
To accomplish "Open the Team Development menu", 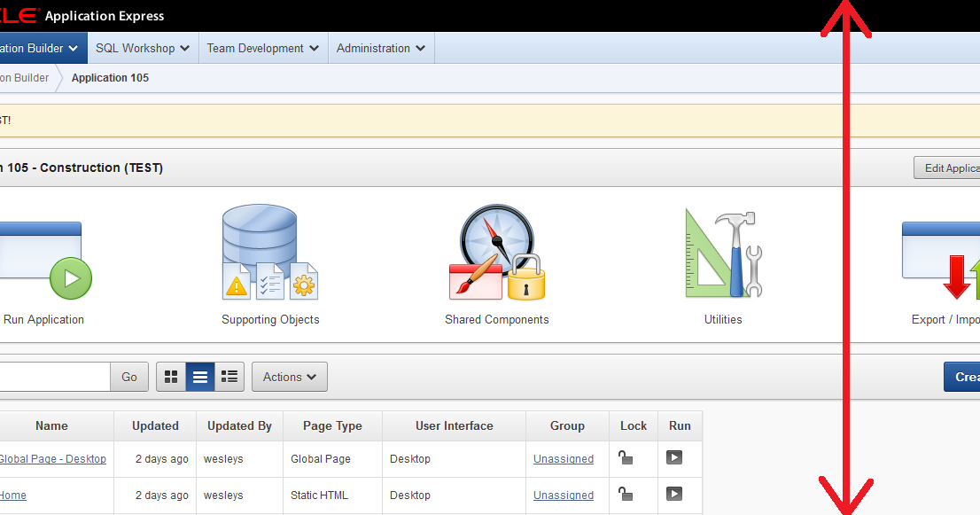I will click(x=262, y=48).
